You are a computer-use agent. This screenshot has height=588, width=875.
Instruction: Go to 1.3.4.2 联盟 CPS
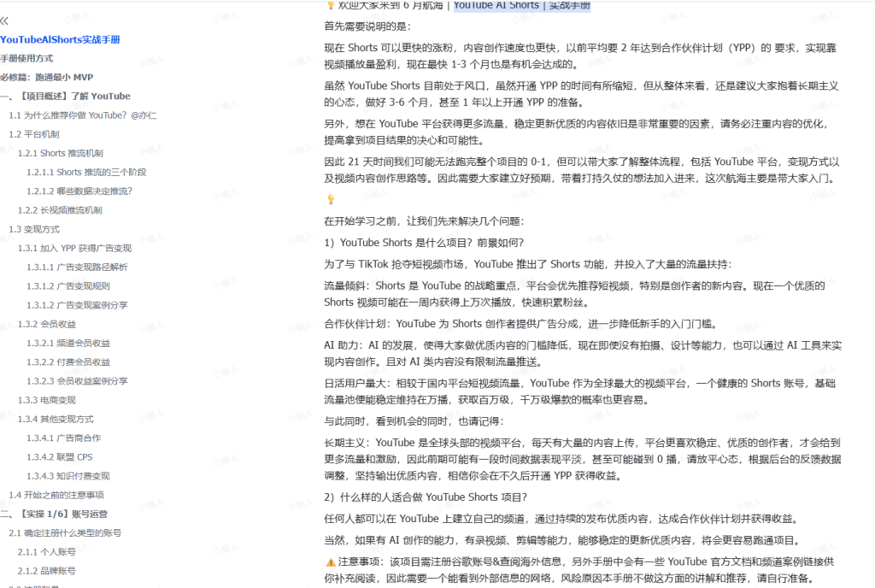click(x=60, y=457)
